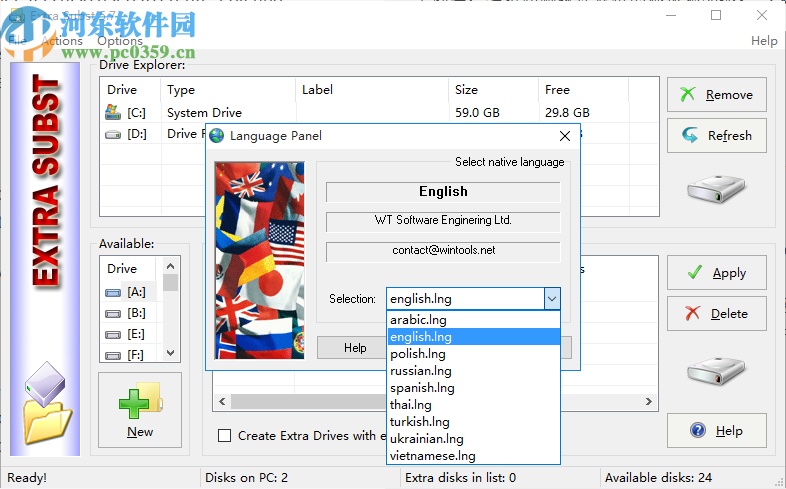Click the 59.0 GB size cell
The width and height of the screenshot is (786, 489).
(477, 113)
